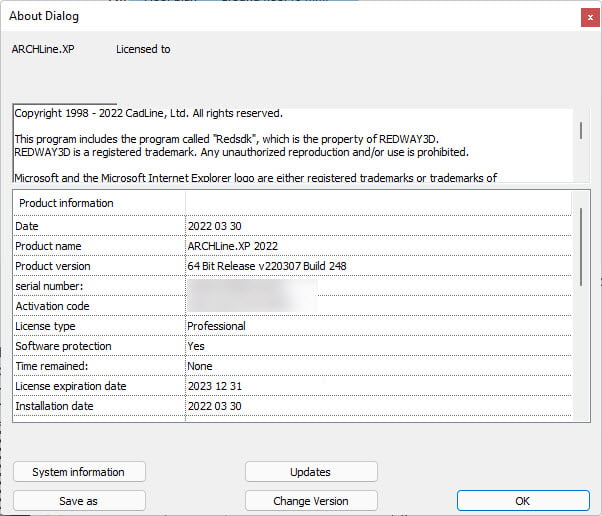Click the Yes value for Software protection
Image resolution: width=602 pixels, height=516 pixels.
coord(196,346)
